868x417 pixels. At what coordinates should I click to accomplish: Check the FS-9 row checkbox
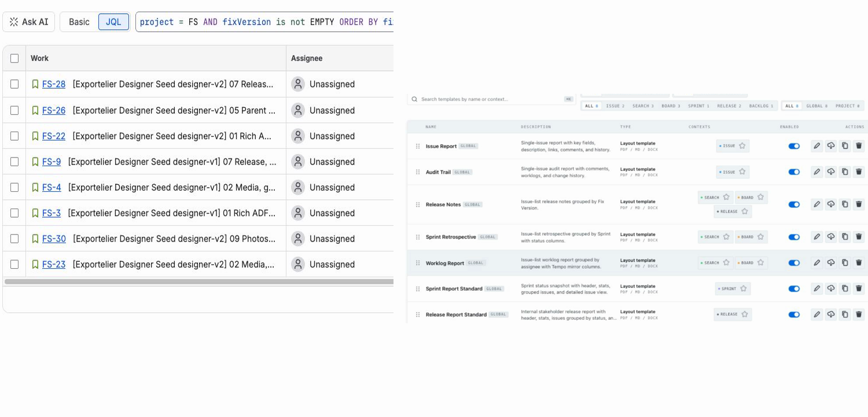click(x=14, y=162)
